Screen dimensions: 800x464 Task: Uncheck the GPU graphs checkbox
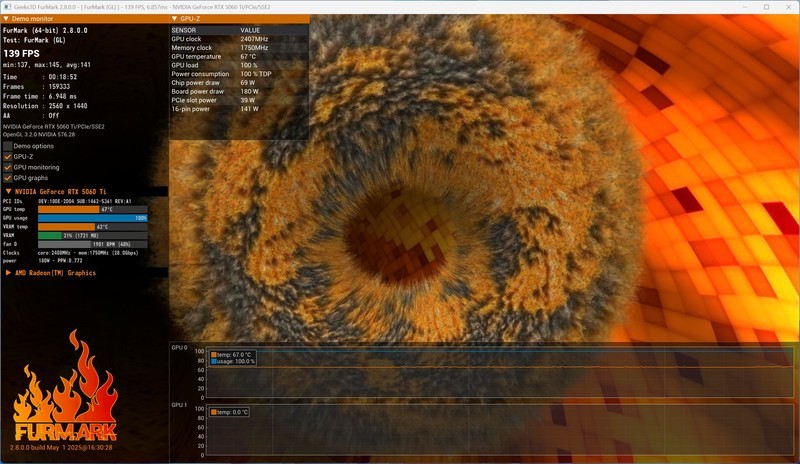[x=7, y=178]
